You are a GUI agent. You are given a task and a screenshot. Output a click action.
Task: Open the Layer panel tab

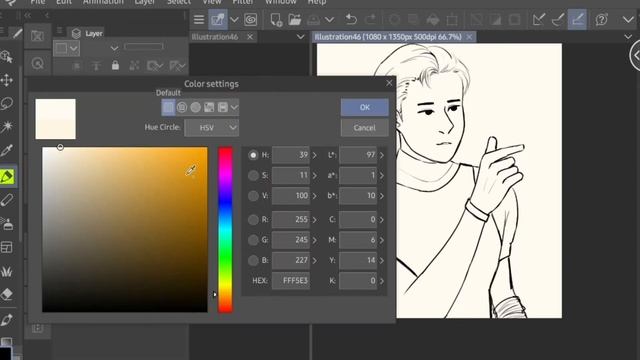pyautogui.click(x=87, y=33)
